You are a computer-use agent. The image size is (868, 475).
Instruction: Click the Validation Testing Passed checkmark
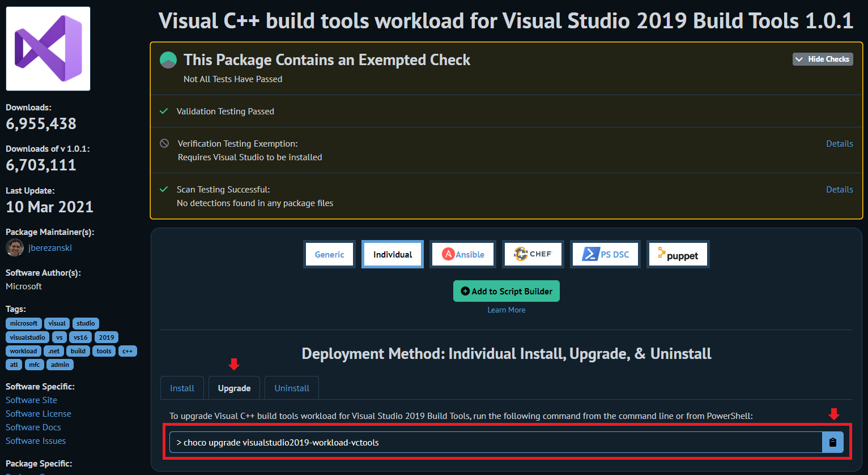click(x=164, y=111)
